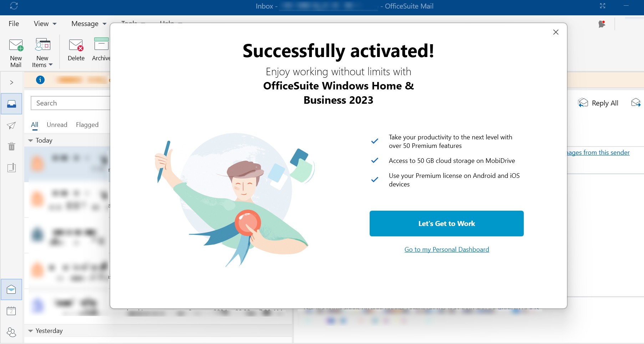Image resolution: width=644 pixels, height=344 pixels.
Task: Open the Inbox folder in sidebar
Action: (11, 104)
